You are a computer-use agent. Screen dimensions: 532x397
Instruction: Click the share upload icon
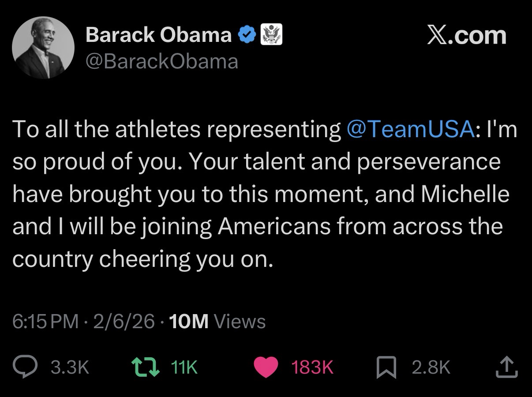point(507,367)
